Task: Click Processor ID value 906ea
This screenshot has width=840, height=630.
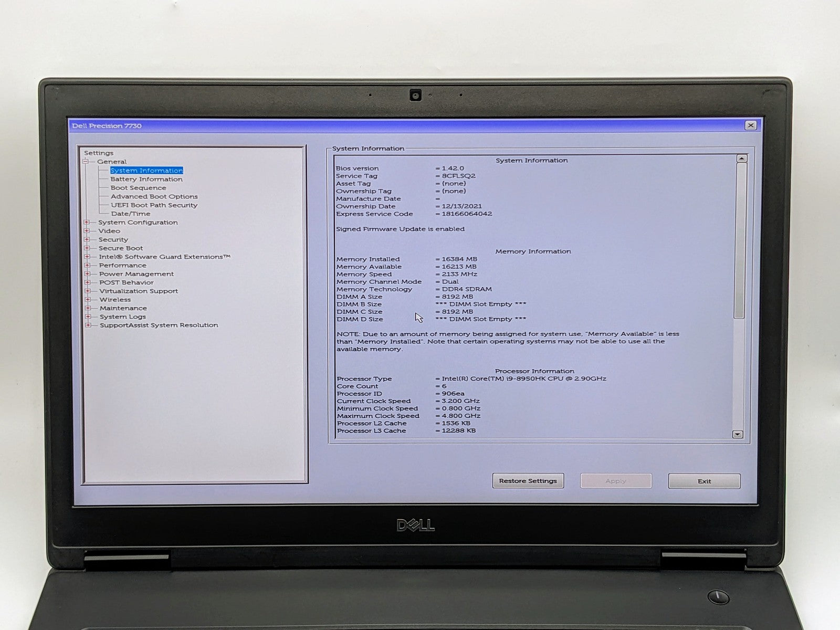Action: coord(453,394)
